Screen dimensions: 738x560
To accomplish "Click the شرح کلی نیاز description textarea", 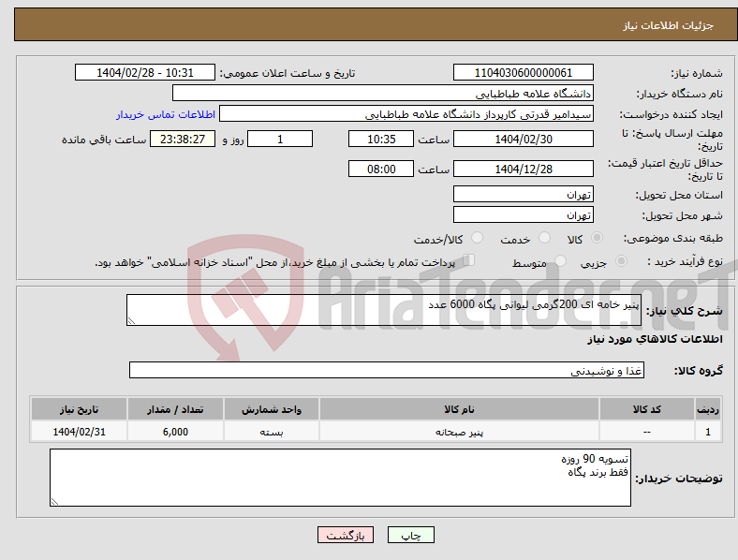I will (384, 310).
